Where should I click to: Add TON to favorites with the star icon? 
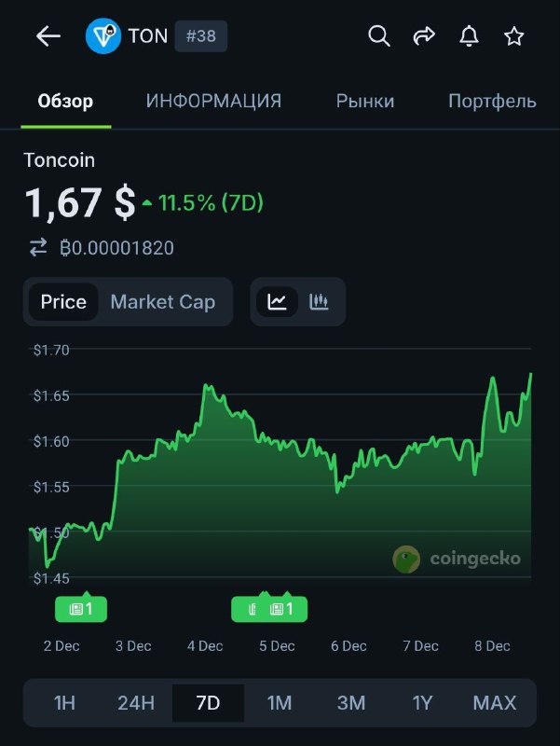click(x=513, y=36)
